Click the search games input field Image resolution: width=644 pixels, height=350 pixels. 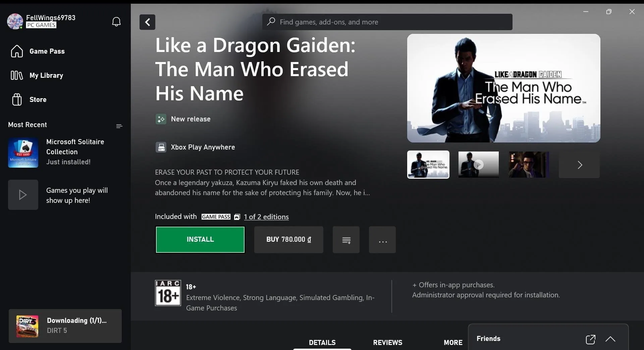[x=387, y=22]
